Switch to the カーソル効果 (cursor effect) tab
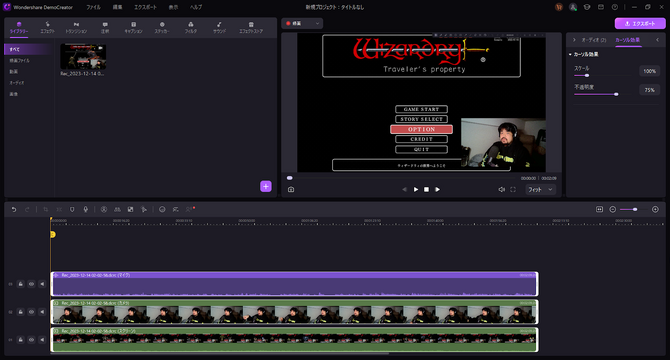670x360 pixels. (x=628, y=40)
